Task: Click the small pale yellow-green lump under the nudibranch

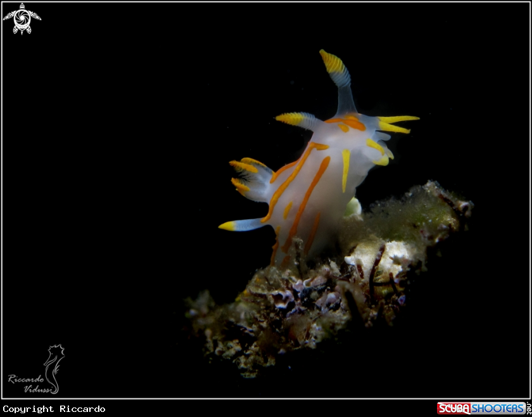Action: tap(353, 207)
